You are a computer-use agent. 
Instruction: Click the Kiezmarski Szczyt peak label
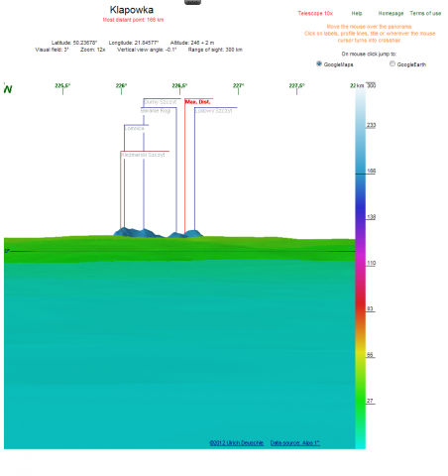coord(143,155)
